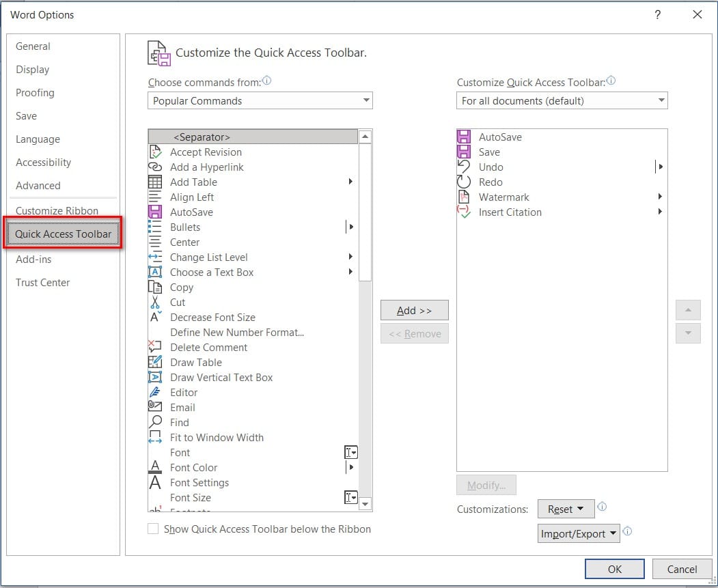Select the Accept Revision command icon
This screenshot has height=588, width=718.
pos(155,152)
